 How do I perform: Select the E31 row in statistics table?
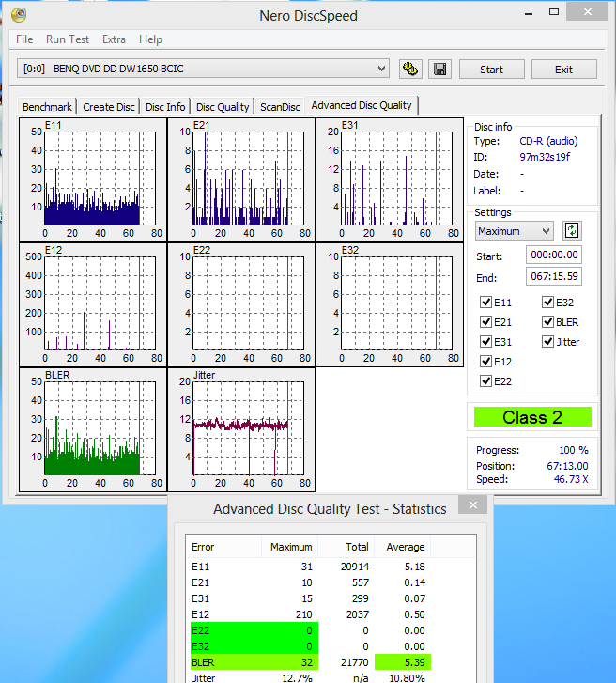[331, 598]
